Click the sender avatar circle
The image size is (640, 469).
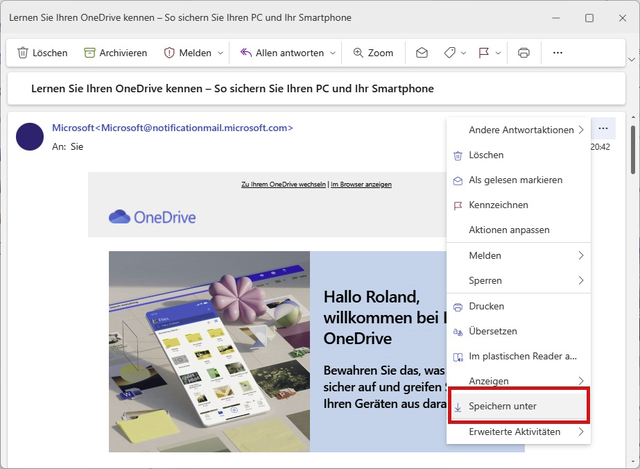30,137
